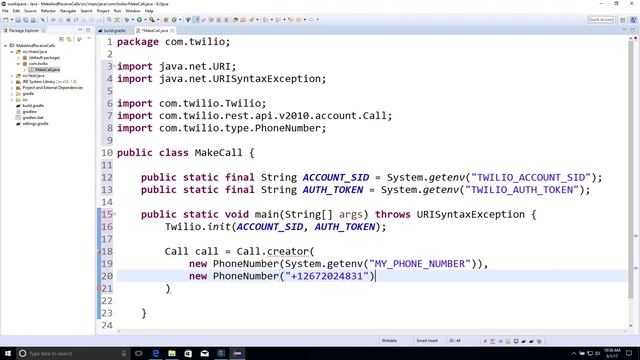This screenshot has width=640, height=360.
Task: Click Collapse All in Package Explorer
Action: [62, 39]
